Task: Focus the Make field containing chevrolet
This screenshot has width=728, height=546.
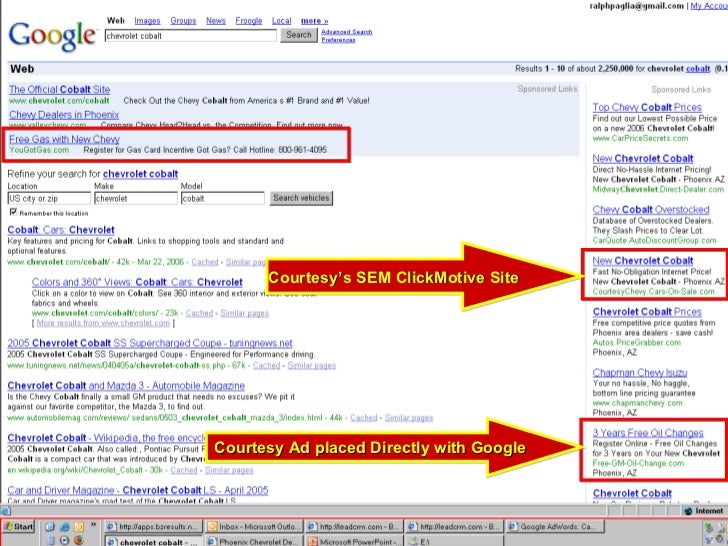Action: 136,198
